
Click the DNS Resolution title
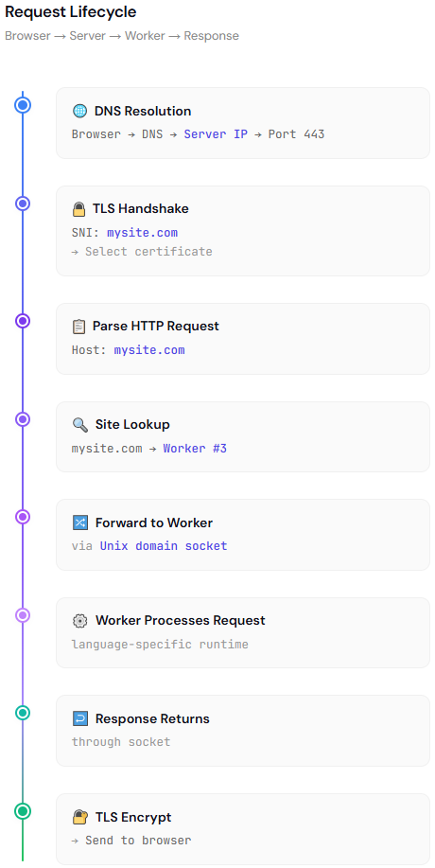143,112
